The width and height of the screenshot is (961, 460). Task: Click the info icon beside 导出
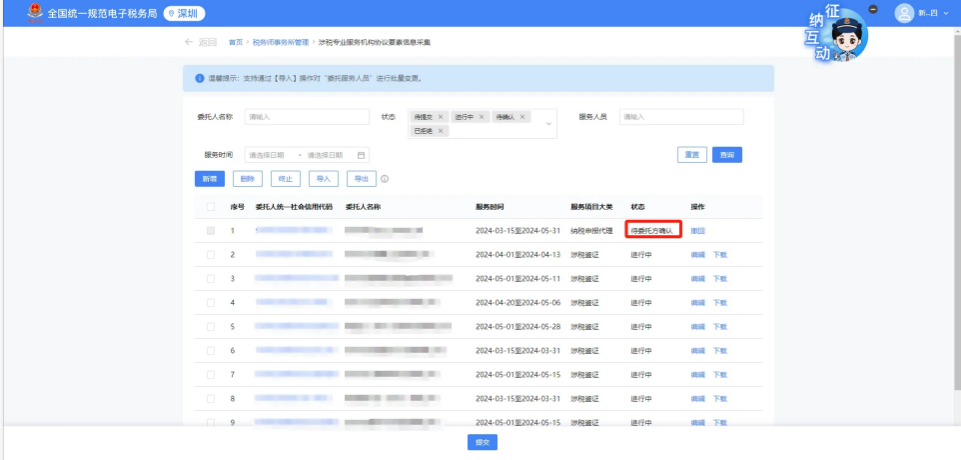pyautogui.click(x=385, y=179)
